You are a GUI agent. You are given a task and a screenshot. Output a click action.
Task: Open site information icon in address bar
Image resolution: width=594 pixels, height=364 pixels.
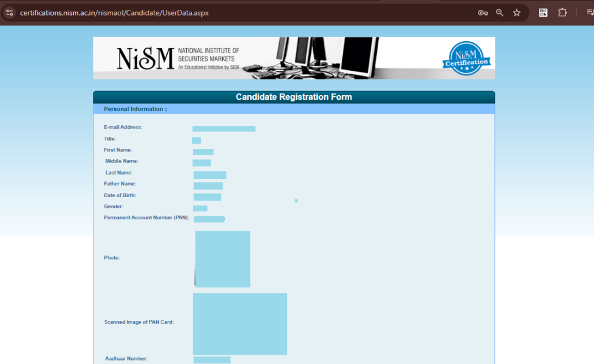9,13
